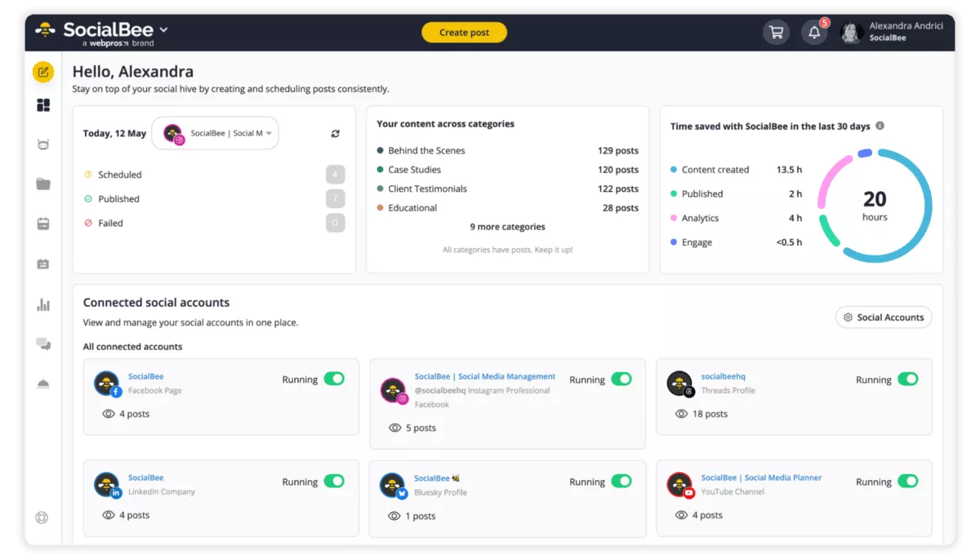Open SocialBee | Social Media Management link
Image resolution: width=980 pixels, height=560 pixels.
click(x=485, y=376)
